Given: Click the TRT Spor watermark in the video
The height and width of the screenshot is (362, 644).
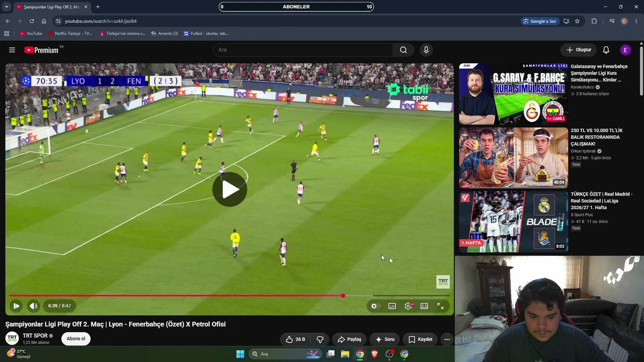Looking at the screenshot, I should coord(443,282).
